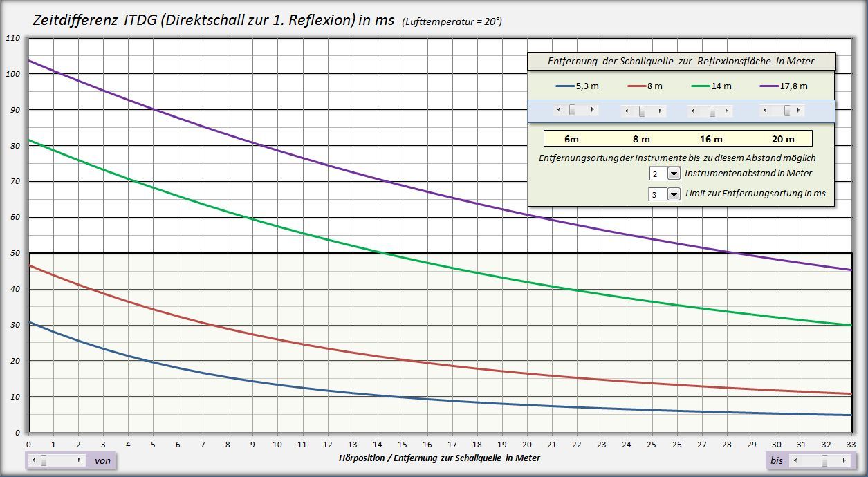Select the purple 17,8 m legend entry
Image resolution: width=868 pixels, height=477 pixels.
784,86
